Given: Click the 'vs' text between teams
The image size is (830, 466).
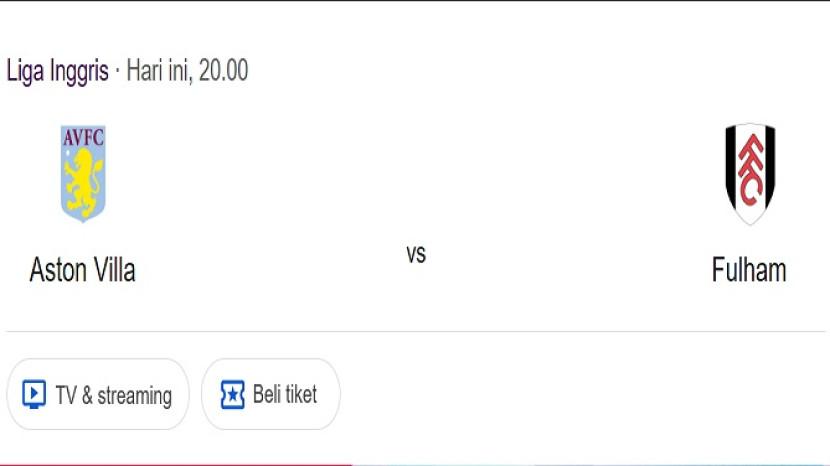Looking at the screenshot, I should click(x=416, y=254).
